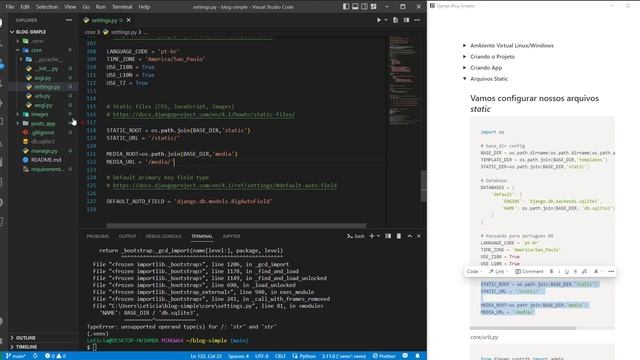Screen dimensions: 640x360
Task: Expand the posts_app folder
Action: point(18,123)
